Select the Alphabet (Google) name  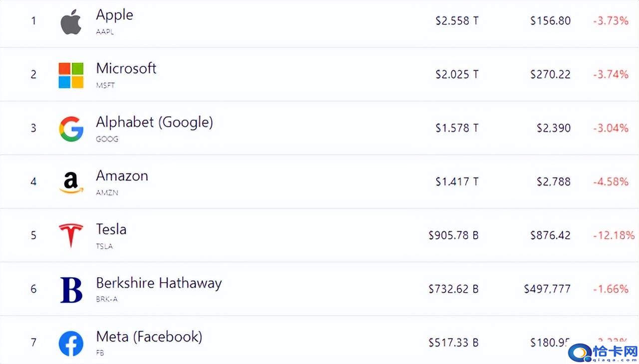pyautogui.click(x=154, y=122)
